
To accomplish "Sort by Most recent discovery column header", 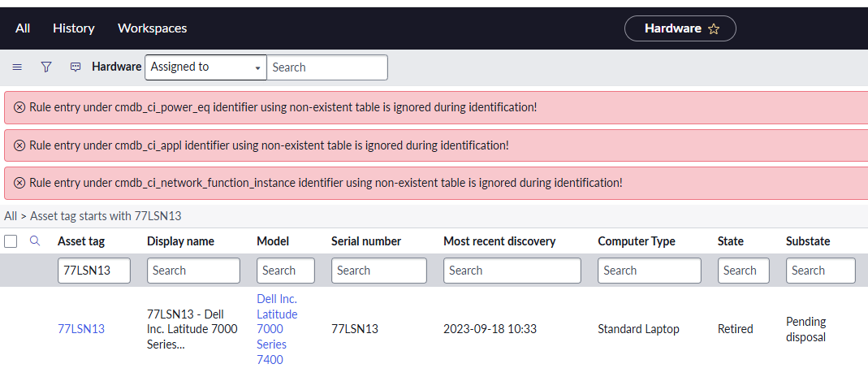I will point(499,241).
